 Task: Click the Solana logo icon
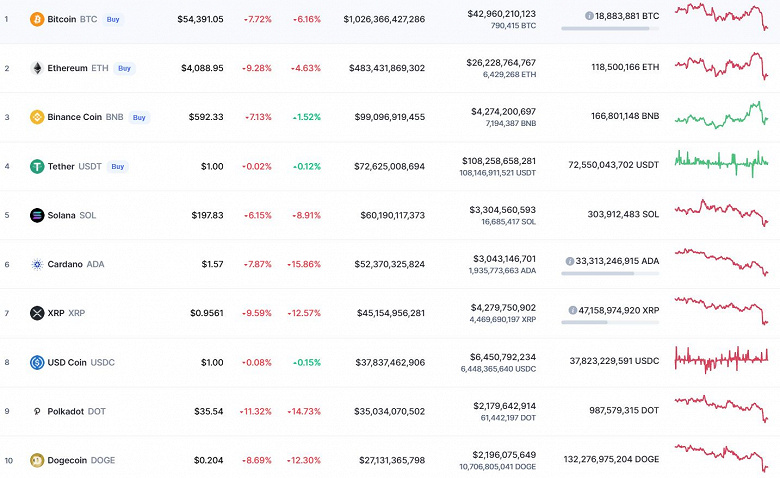pos(37,215)
